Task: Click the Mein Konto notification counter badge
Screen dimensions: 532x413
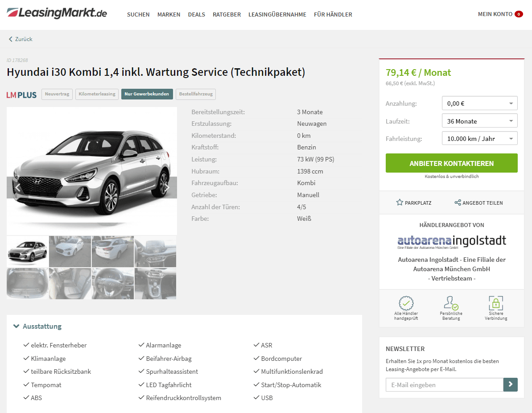Action: 519,14
